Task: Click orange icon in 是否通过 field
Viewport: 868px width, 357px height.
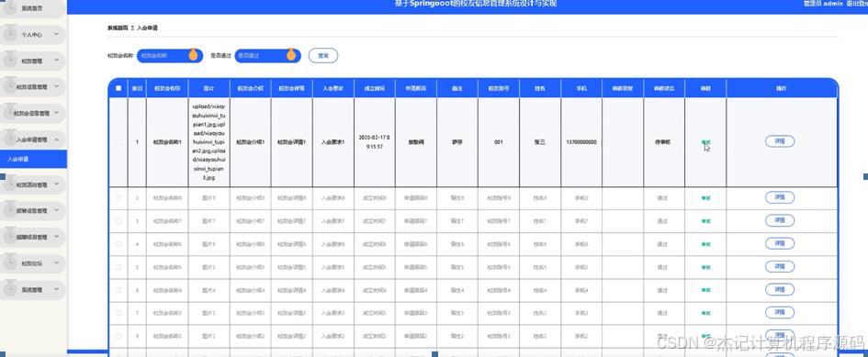Action: 290,55
